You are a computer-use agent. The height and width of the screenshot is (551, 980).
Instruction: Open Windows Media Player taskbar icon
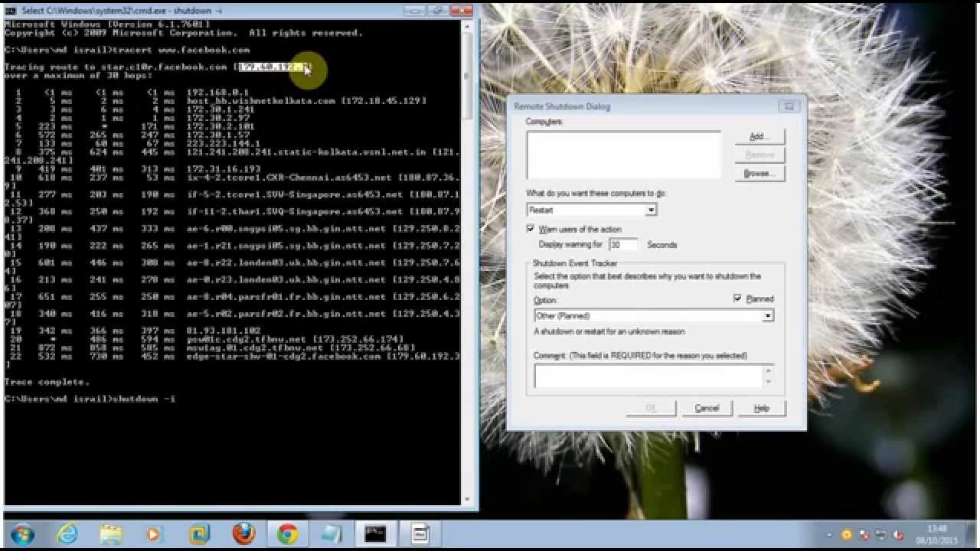155,533
